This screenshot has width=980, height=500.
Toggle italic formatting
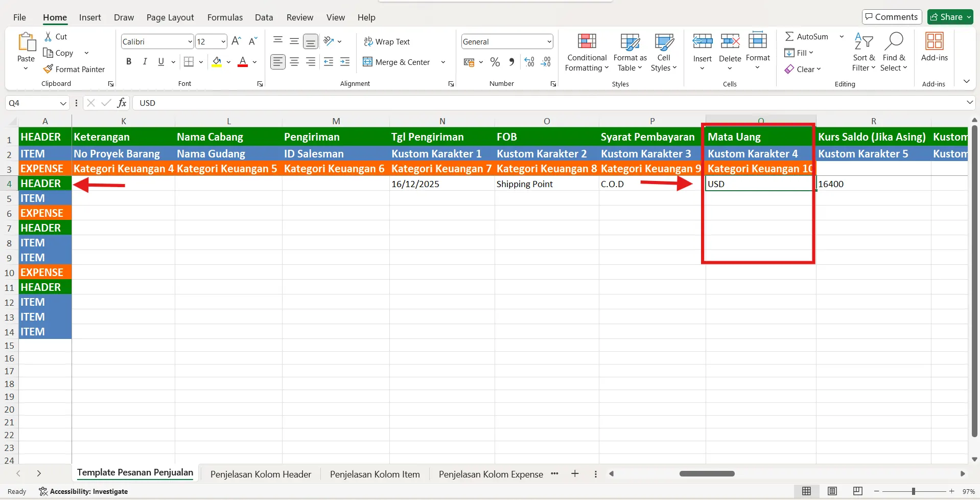pyautogui.click(x=145, y=61)
